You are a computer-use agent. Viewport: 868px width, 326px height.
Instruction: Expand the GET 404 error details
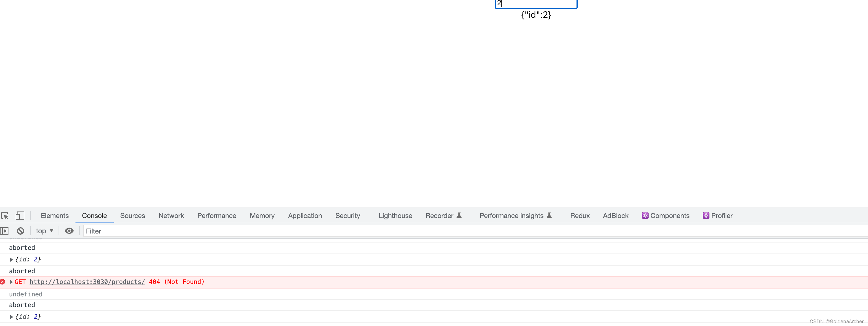[12, 282]
